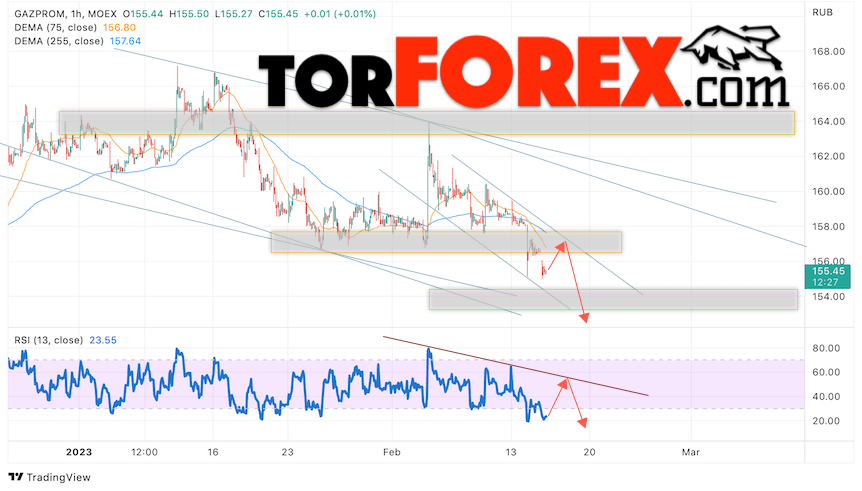862x491 pixels.
Task: Click the 166.00 price axis label
Action: 828,86
